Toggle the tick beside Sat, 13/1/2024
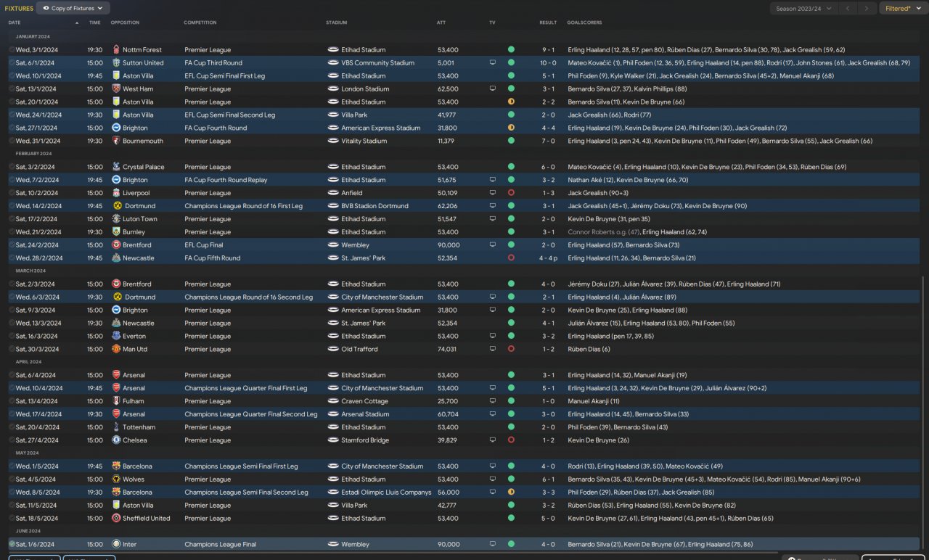This screenshot has width=929, height=560. pyautogui.click(x=12, y=89)
